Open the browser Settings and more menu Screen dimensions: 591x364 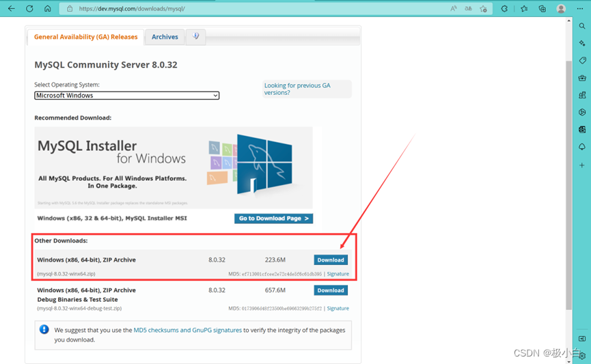coord(579,8)
